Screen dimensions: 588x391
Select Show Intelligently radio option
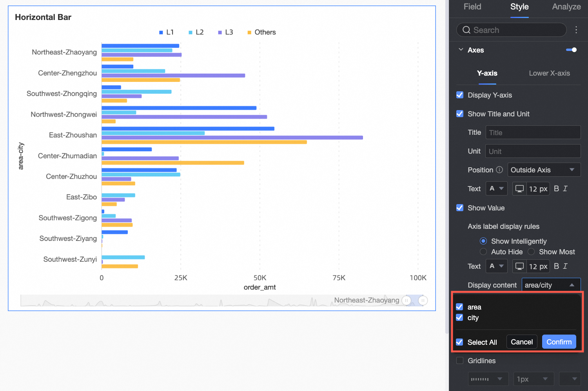tap(483, 241)
